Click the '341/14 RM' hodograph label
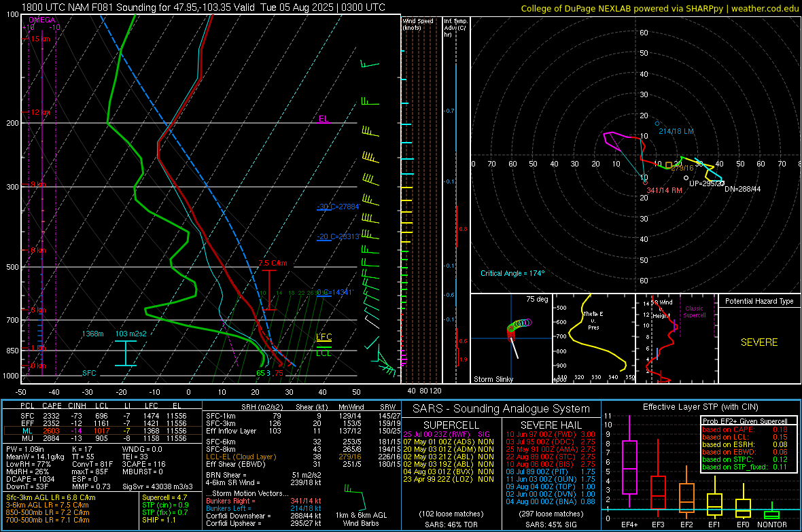 pyautogui.click(x=665, y=190)
